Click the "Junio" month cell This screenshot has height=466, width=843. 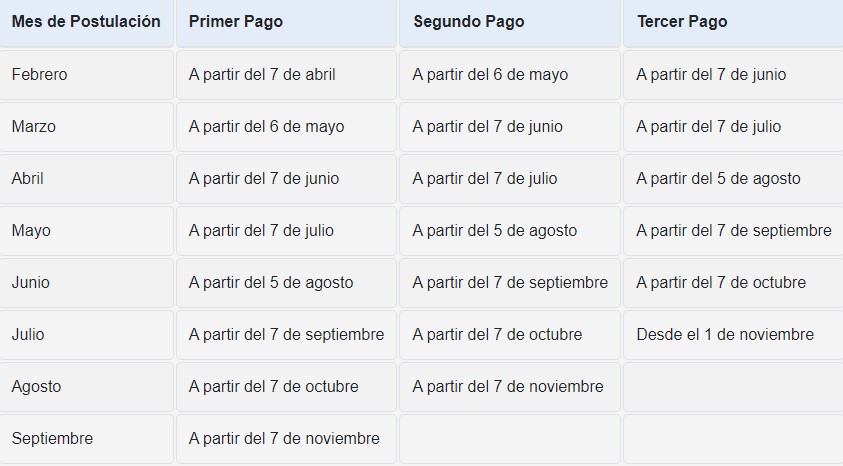coord(31,283)
